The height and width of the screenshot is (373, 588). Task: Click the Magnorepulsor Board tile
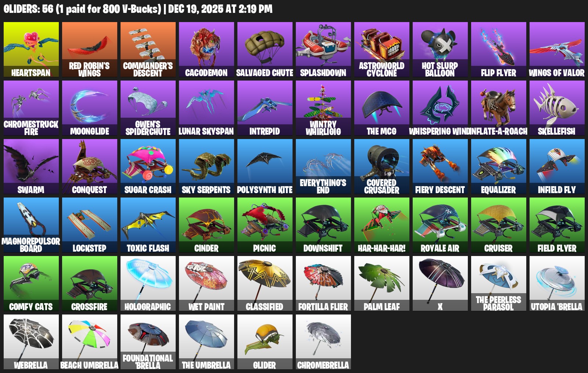[31, 225]
